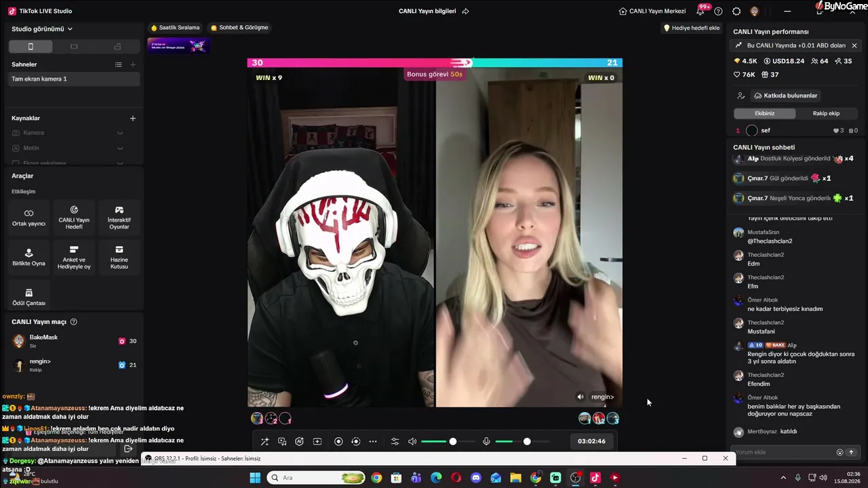Open the notifications bell
This screenshot has height=488, width=868.
coord(701,12)
